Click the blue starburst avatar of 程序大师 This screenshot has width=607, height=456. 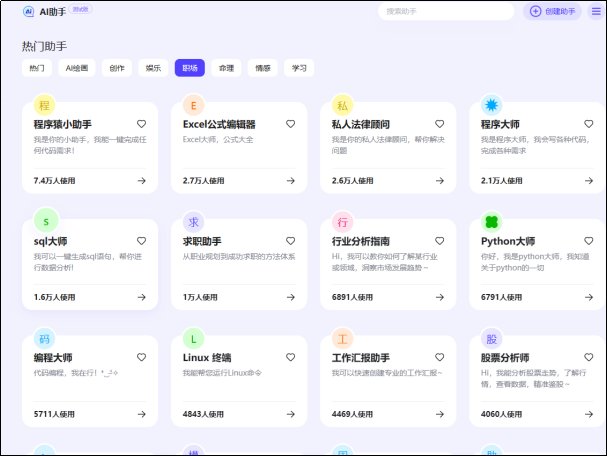point(492,105)
